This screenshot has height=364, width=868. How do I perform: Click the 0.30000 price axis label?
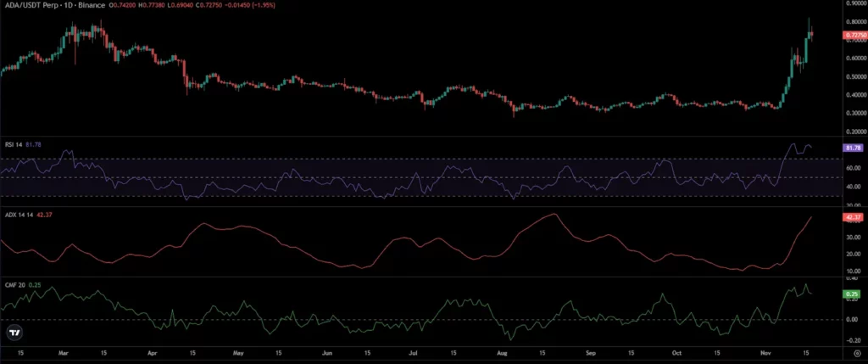pos(855,113)
